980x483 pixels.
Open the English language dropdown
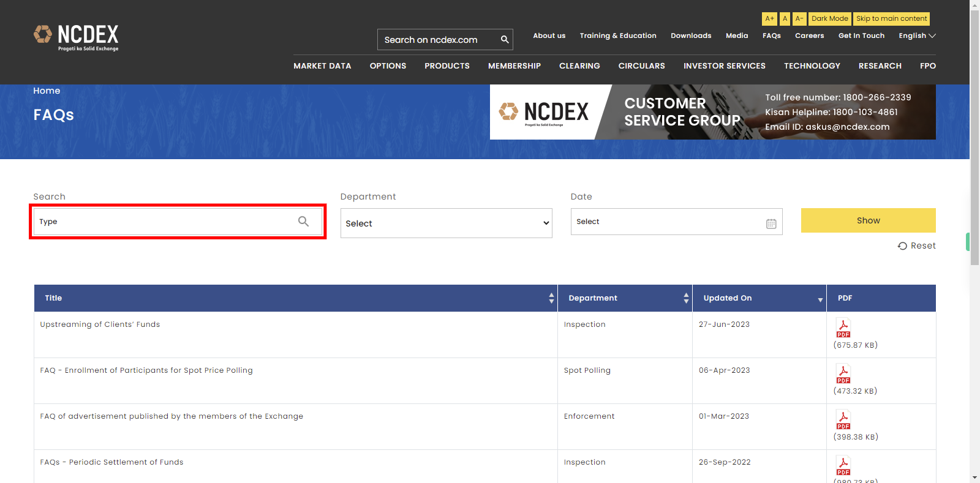(917, 36)
